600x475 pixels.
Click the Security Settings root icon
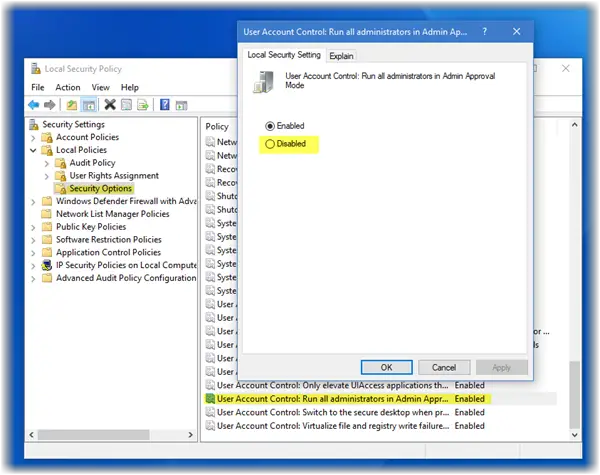click(34, 124)
